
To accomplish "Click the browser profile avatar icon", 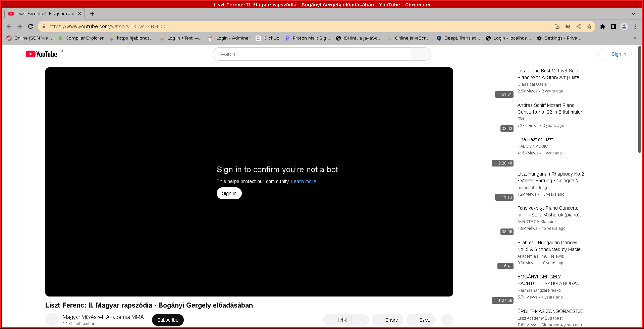I will [x=624, y=26].
